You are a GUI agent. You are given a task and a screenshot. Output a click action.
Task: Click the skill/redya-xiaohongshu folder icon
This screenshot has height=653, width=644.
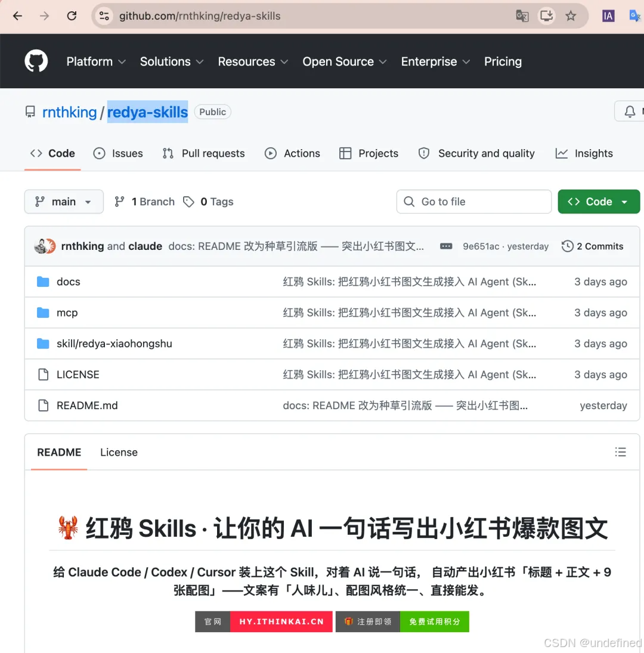point(43,343)
